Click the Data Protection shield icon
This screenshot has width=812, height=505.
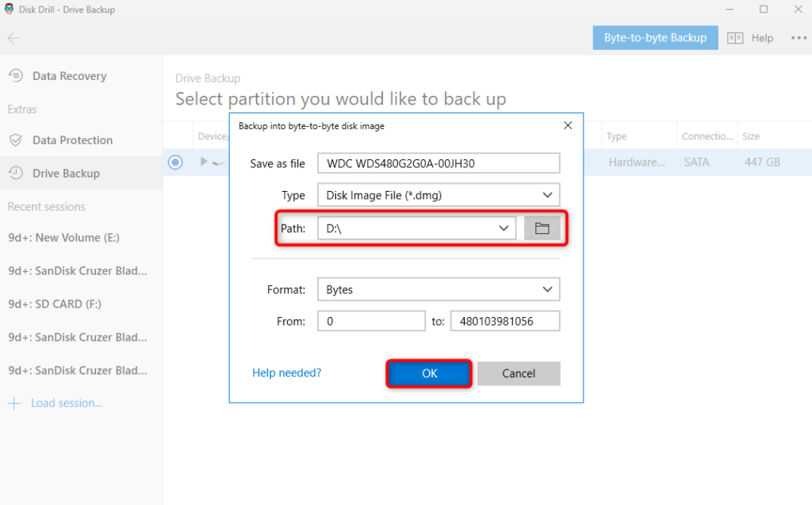[16, 140]
